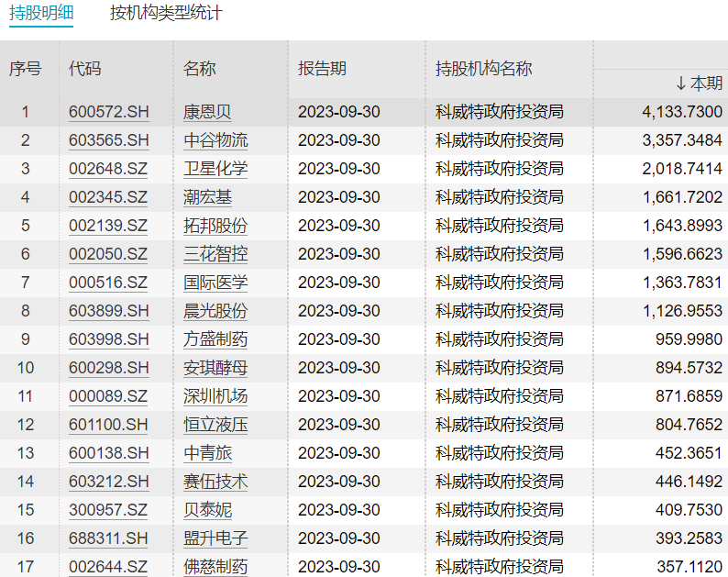Select the value 1,363.7831 cell

tap(682, 283)
